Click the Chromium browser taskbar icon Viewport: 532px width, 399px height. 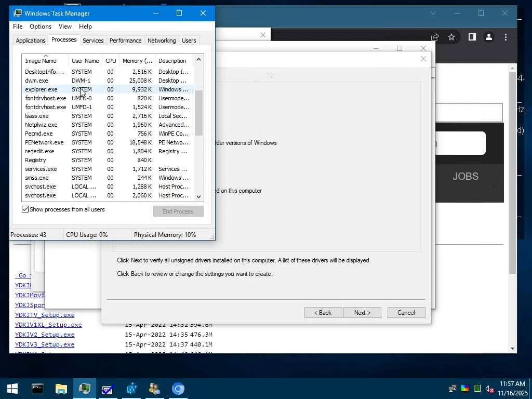pos(178,389)
